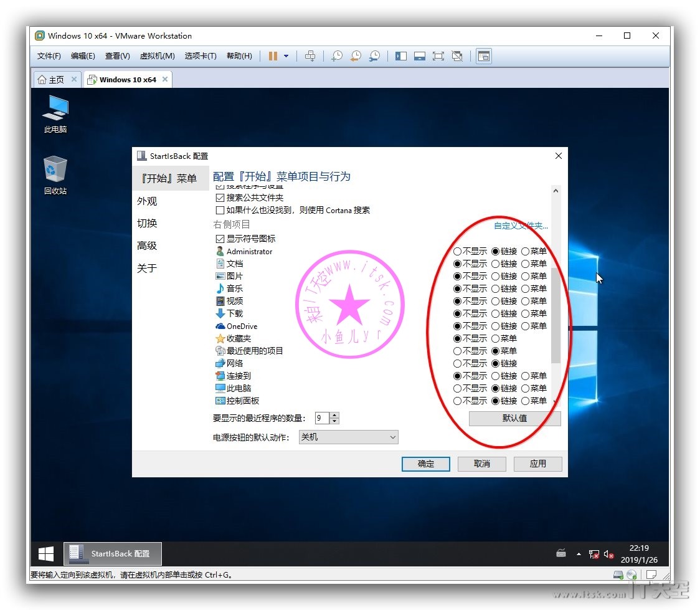Click the VMware status bar CD drive icon
Image resolution: width=700 pixels, height=610 pixels.
click(631, 574)
